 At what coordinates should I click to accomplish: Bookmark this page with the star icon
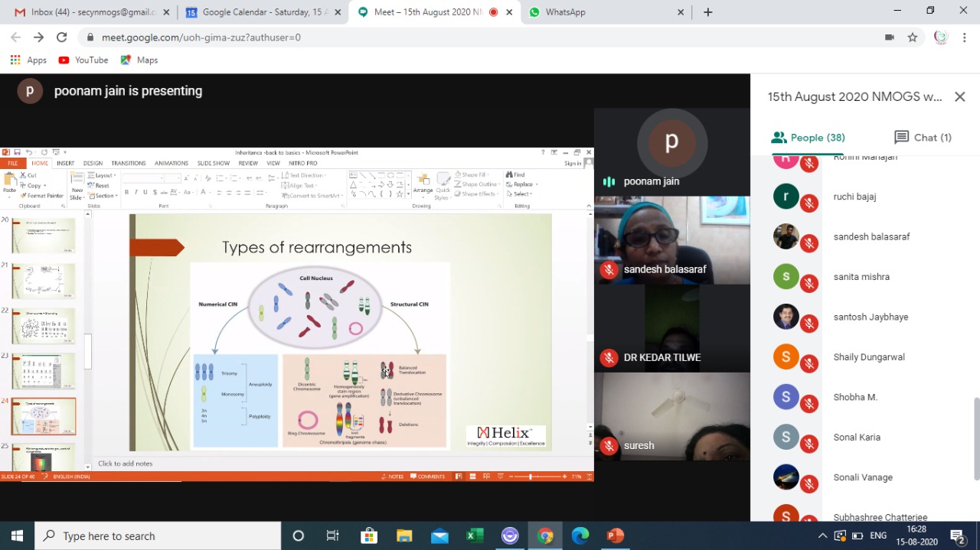pos(912,37)
